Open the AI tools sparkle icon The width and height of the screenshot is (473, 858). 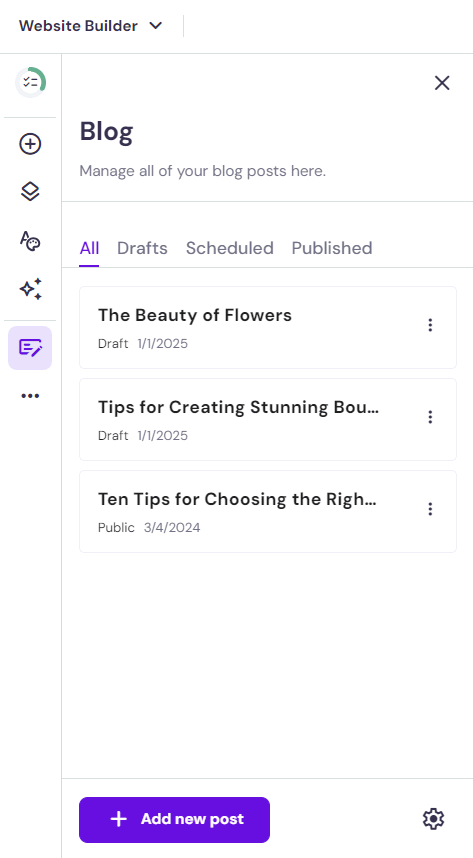30,289
